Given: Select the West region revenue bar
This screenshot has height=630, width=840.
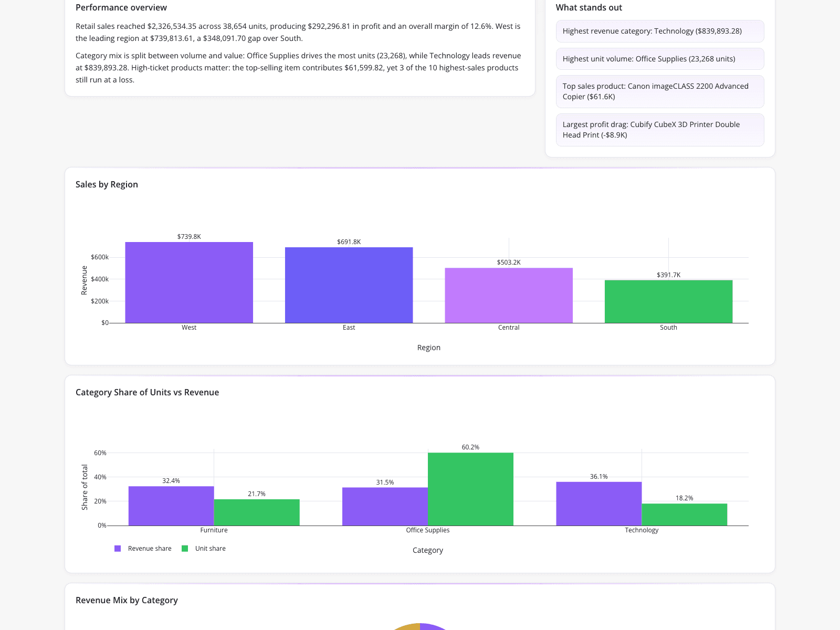Looking at the screenshot, I should [189, 282].
